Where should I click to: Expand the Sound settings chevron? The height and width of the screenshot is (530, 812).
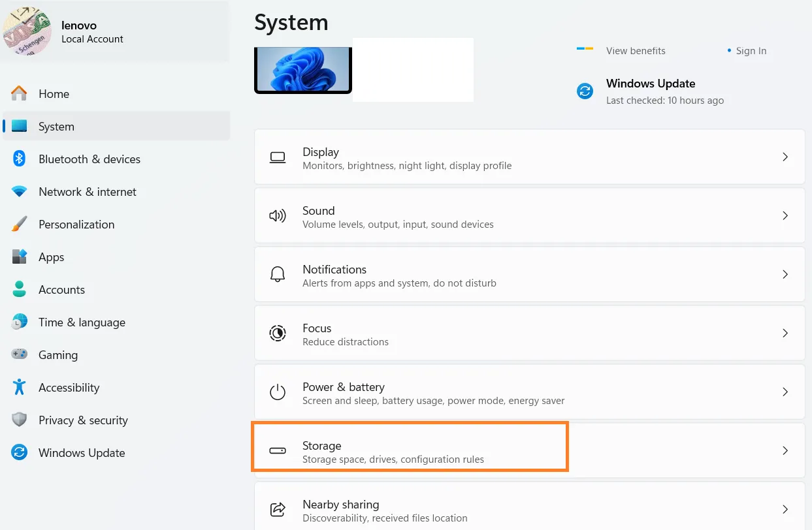[785, 215]
